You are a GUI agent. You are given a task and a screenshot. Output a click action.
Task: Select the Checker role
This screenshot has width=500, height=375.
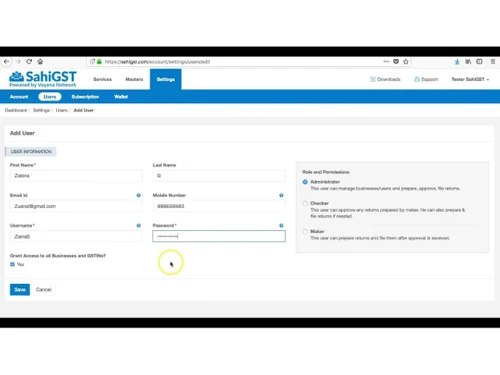point(305,203)
